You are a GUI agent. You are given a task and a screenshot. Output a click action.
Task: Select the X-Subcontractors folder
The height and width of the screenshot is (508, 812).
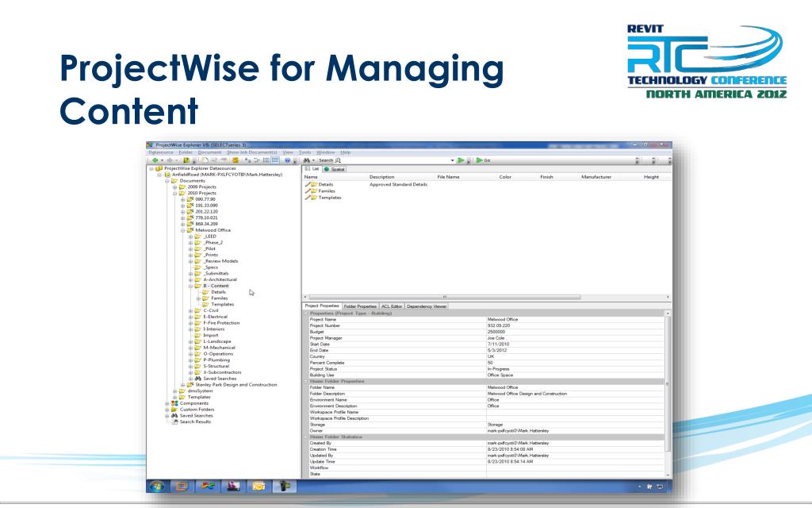click(x=222, y=373)
